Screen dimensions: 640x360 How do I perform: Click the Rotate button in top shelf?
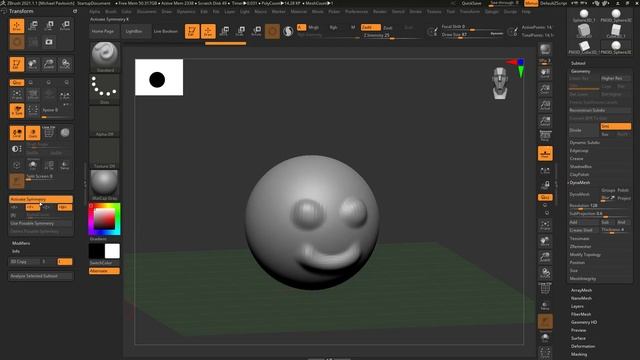pyautogui.click(x=256, y=31)
